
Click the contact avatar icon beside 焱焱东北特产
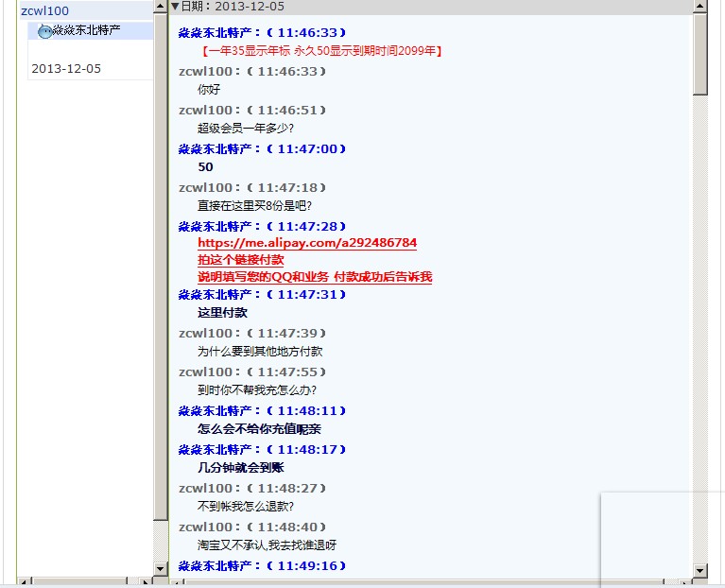click(44, 31)
